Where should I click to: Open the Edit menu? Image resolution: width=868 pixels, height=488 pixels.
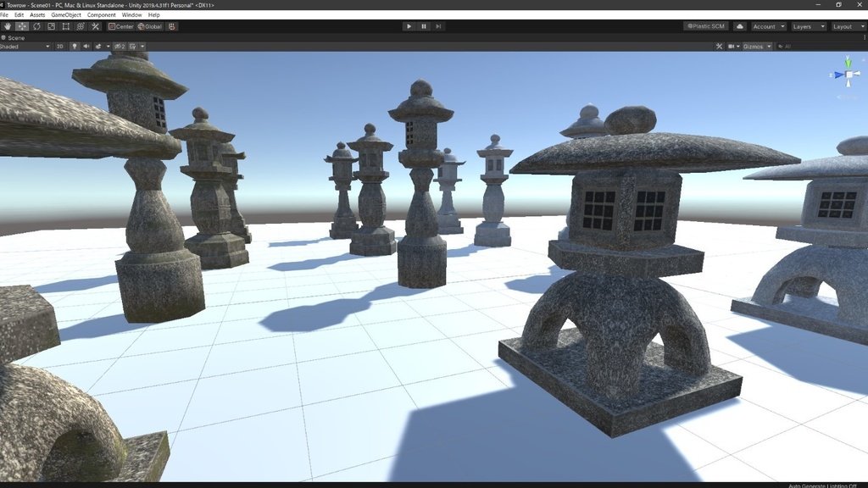(x=19, y=15)
